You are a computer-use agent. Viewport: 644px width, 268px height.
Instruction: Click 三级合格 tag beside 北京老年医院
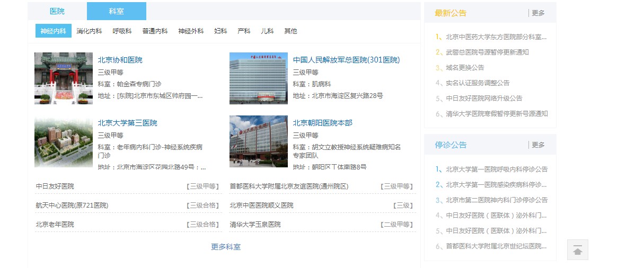(x=202, y=225)
